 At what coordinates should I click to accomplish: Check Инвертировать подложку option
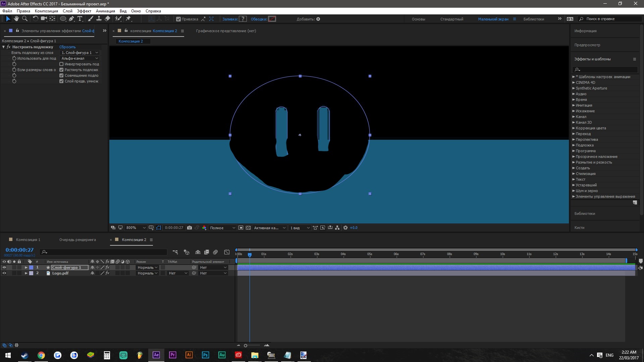(61, 64)
